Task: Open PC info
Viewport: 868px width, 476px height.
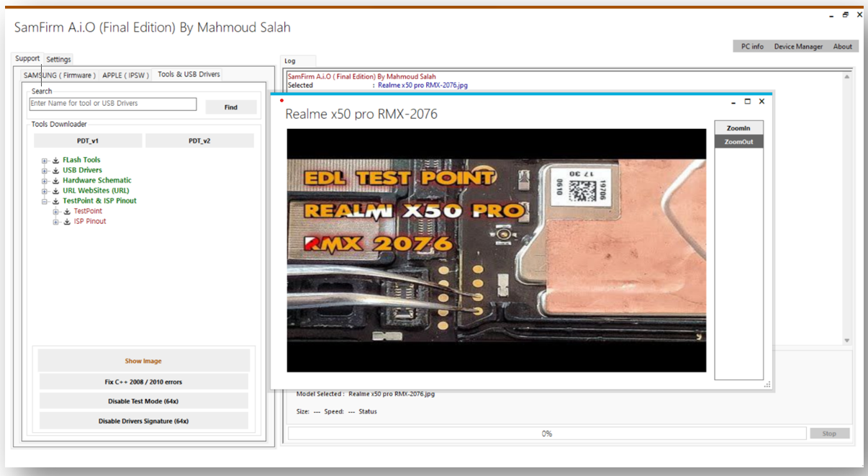Action: tap(752, 46)
